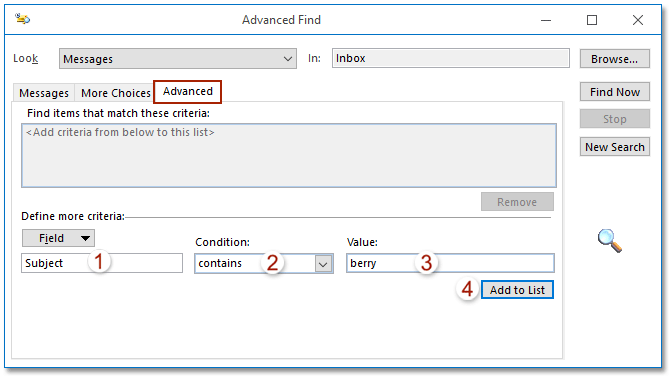Expand the Field dropdown button
The image size is (671, 378).
[58, 238]
